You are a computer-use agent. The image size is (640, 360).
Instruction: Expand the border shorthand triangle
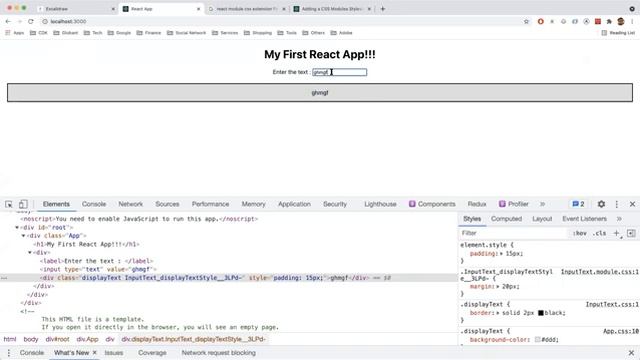point(498,313)
